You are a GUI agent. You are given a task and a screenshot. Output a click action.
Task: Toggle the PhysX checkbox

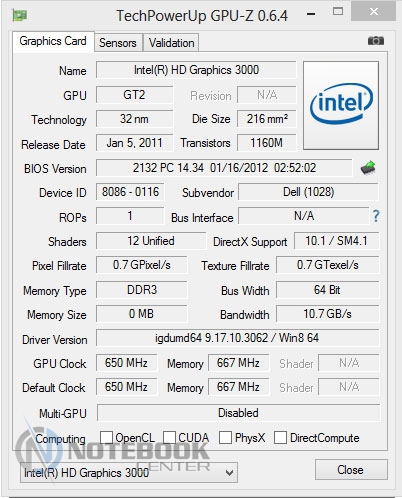[225, 437]
